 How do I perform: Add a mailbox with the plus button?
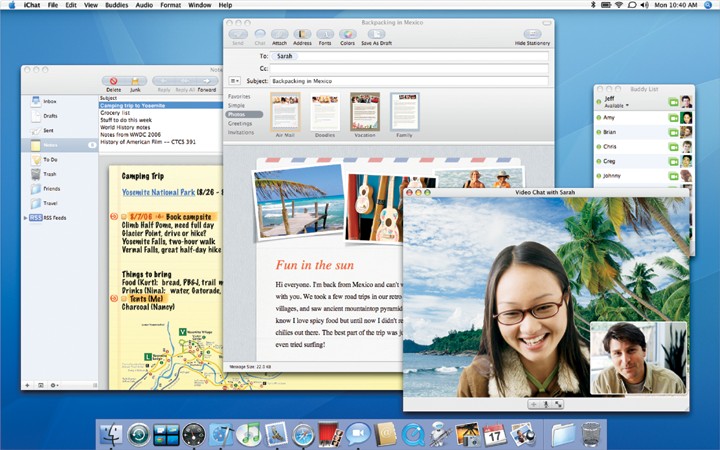[28, 385]
